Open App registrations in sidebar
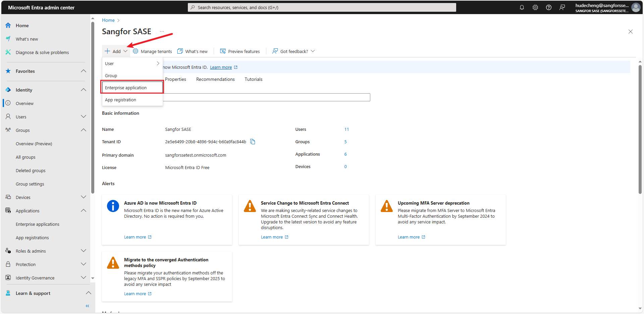The width and height of the screenshot is (644, 314). coord(32,238)
